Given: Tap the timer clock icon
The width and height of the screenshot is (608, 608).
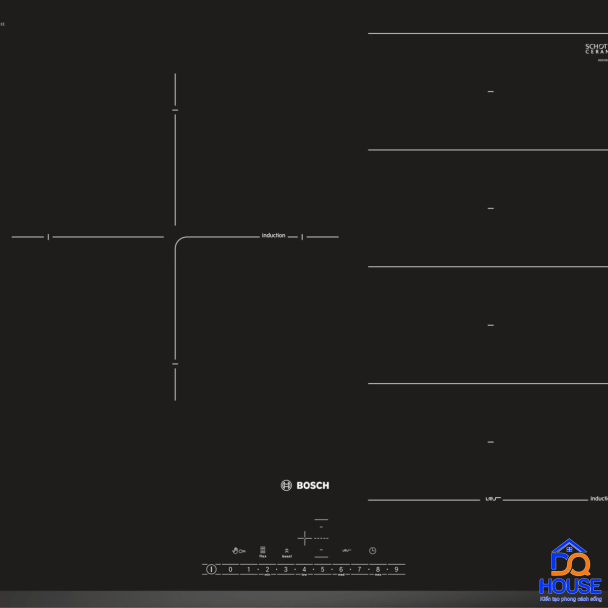Looking at the screenshot, I should click(373, 551).
